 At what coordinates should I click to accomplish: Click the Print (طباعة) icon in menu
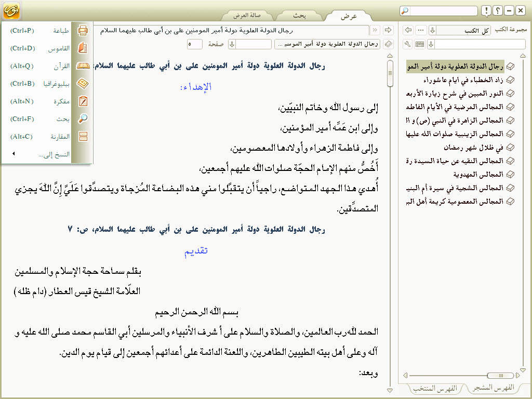click(x=82, y=31)
